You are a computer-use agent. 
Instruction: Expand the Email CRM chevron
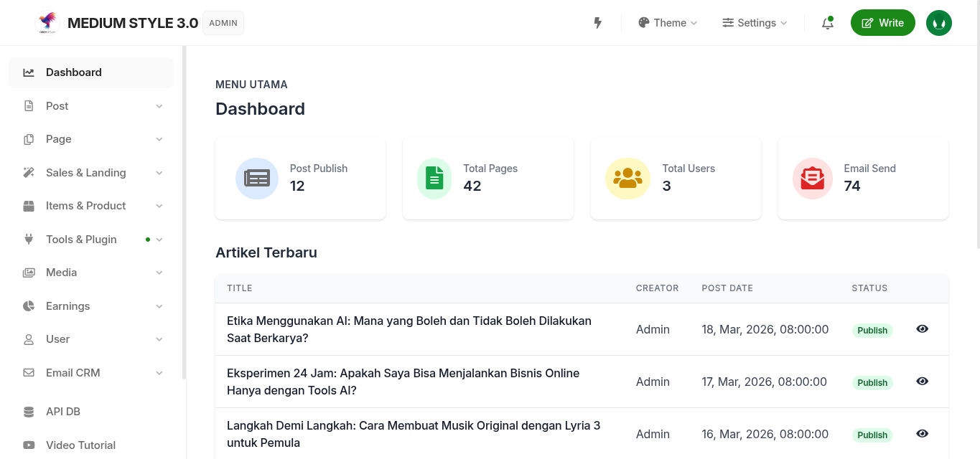tap(159, 373)
